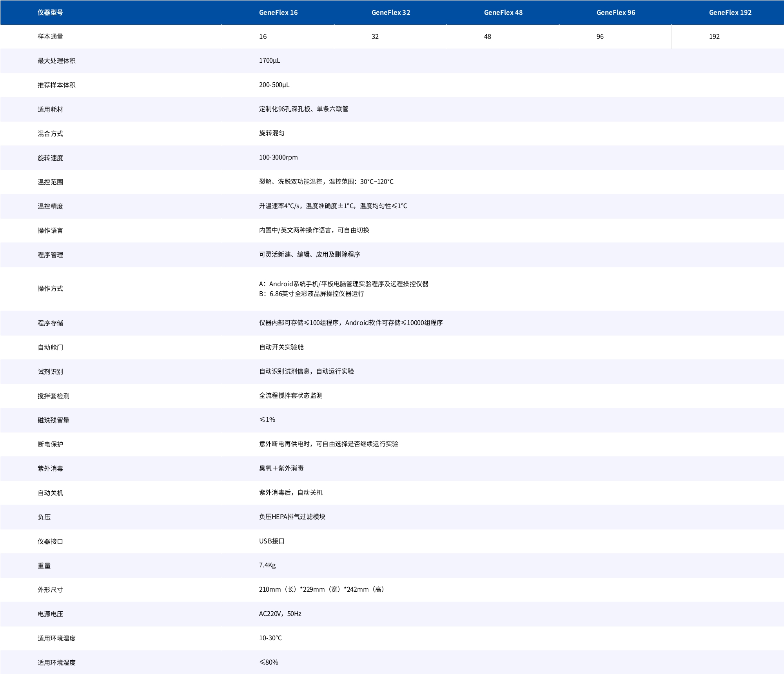Click the 温控范围 row label
The height and width of the screenshot is (674, 784).
click(50, 182)
